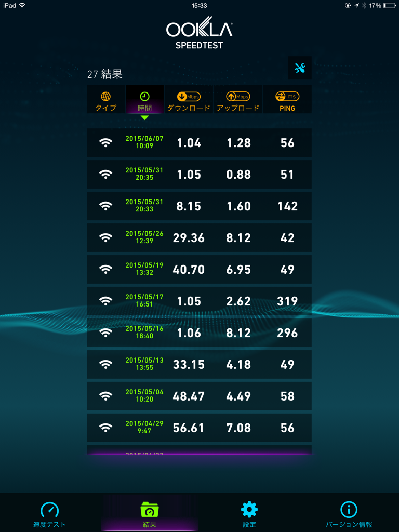Tap the 48.47 download value

(x=189, y=396)
